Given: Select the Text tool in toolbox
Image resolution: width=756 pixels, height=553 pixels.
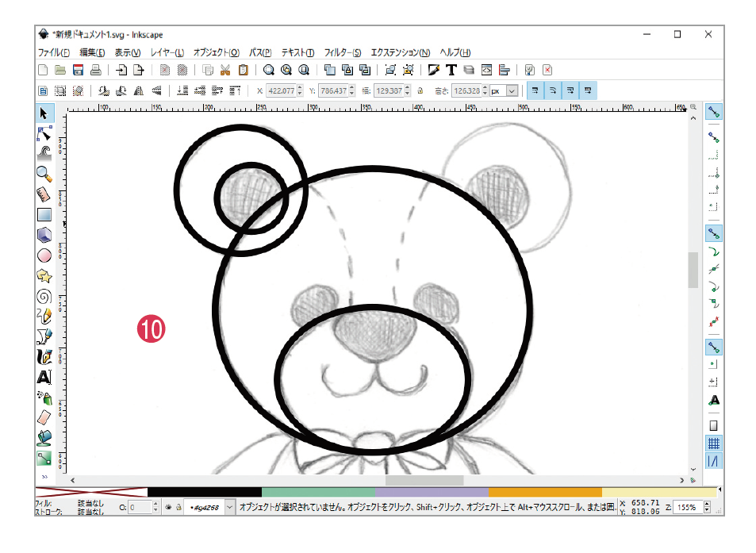Looking at the screenshot, I should click(x=44, y=377).
